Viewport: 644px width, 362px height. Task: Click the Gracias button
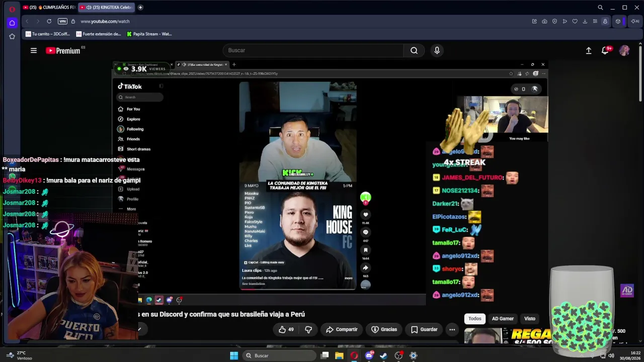[x=384, y=329]
